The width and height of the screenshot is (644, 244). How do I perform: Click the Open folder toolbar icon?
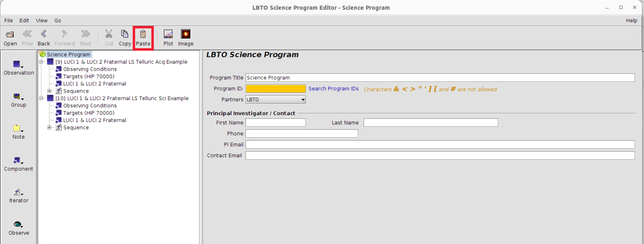[10, 34]
